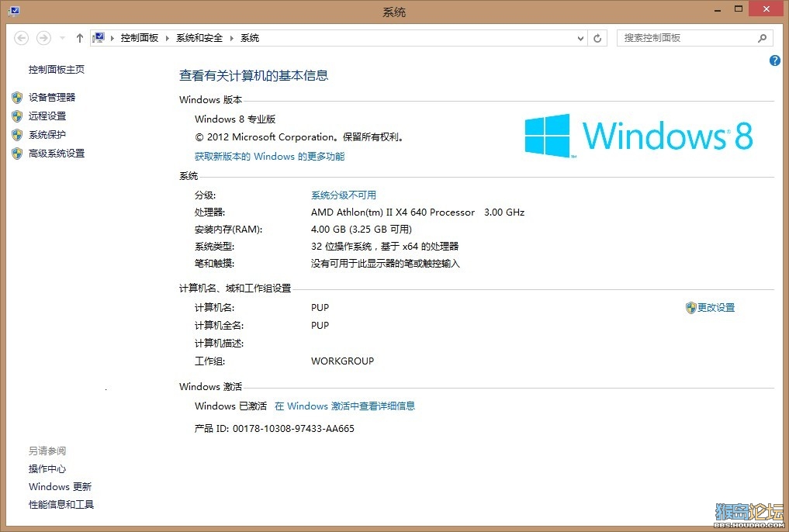Click the © 2012 Microsoft Corporation copyright line
Image resolution: width=789 pixels, height=532 pixels.
pos(299,136)
